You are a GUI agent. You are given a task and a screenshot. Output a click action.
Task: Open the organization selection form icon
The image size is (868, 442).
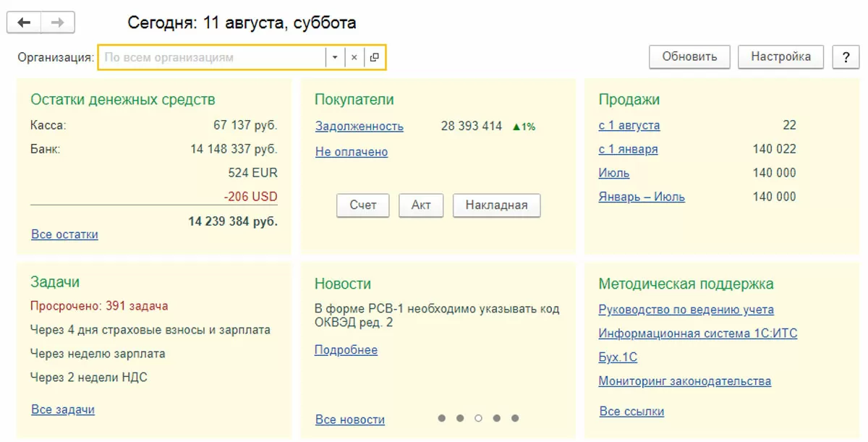tap(374, 57)
